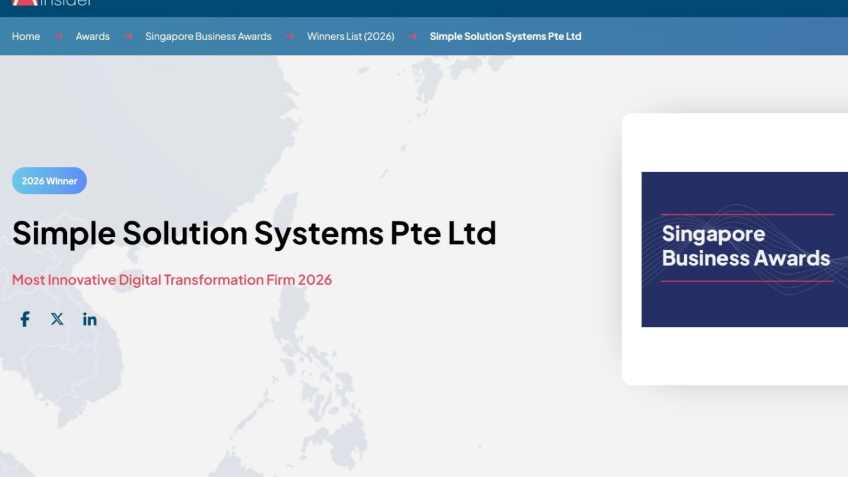848x477 pixels.
Task: Navigate to Singapore Business Awards breadcrumb
Action: pyautogui.click(x=208, y=37)
